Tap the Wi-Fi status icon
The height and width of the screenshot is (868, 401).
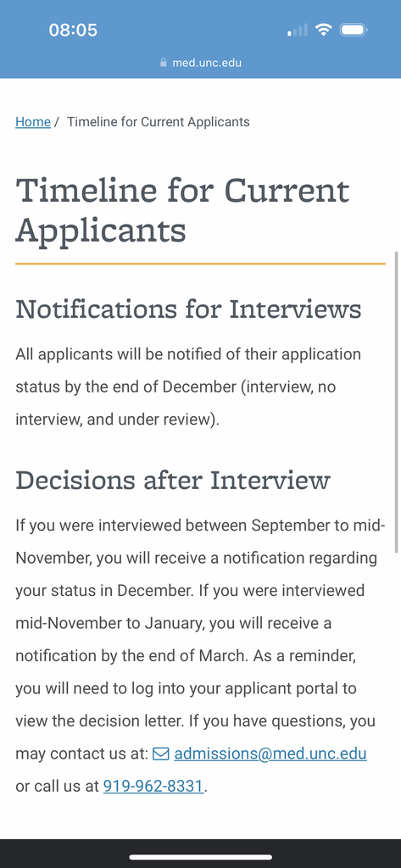coord(323,30)
